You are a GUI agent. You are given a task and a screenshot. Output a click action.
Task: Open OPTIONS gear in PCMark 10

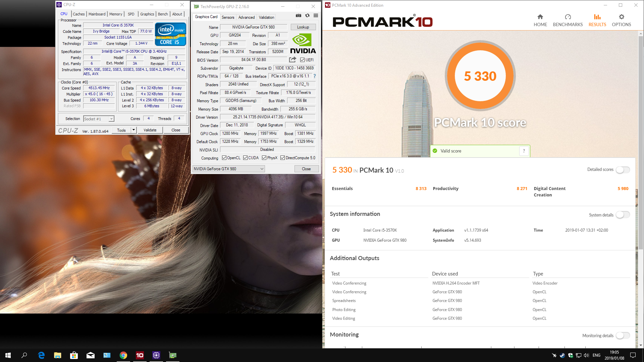(621, 20)
